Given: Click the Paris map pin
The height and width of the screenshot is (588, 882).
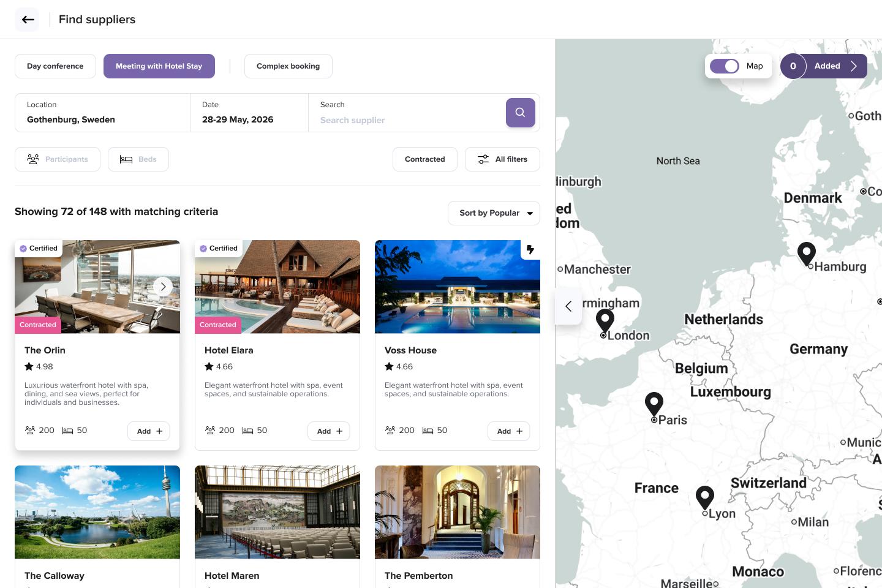Looking at the screenshot, I should (654, 404).
